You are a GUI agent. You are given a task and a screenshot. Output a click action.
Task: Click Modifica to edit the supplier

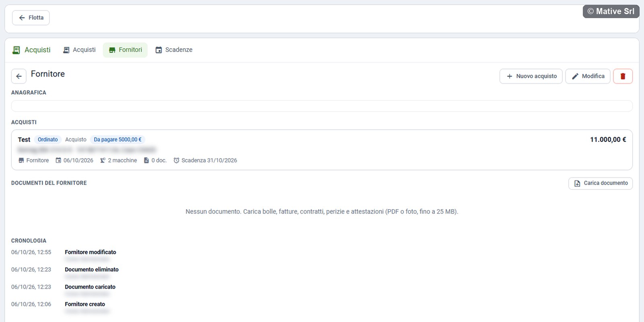click(x=588, y=76)
